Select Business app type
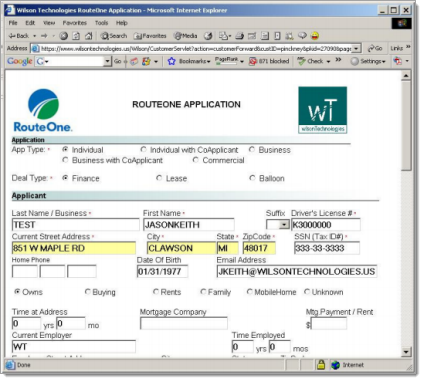The image size is (423, 381). click(x=252, y=149)
